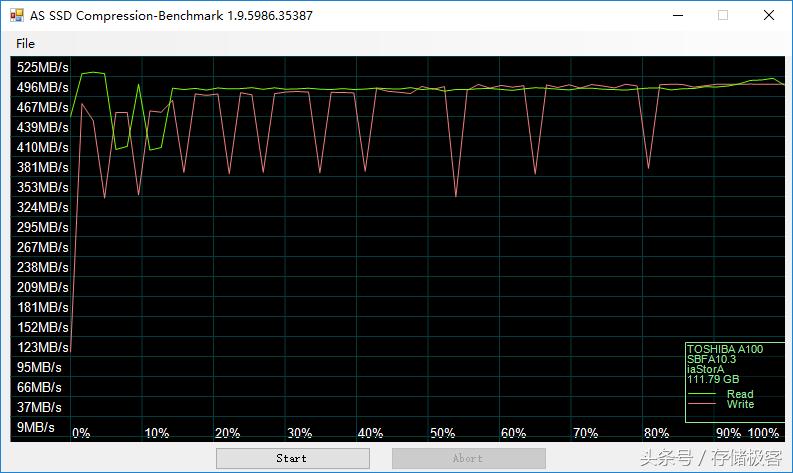Click the AS SSD application icon in title bar
The height and width of the screenshot is (473, 793).
pyautogui.click(x=17, y=15)
